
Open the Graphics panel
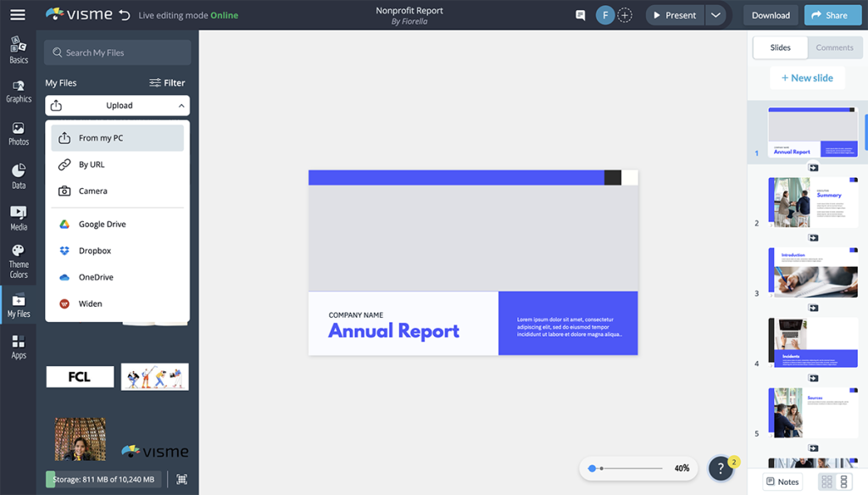(18, 90)
